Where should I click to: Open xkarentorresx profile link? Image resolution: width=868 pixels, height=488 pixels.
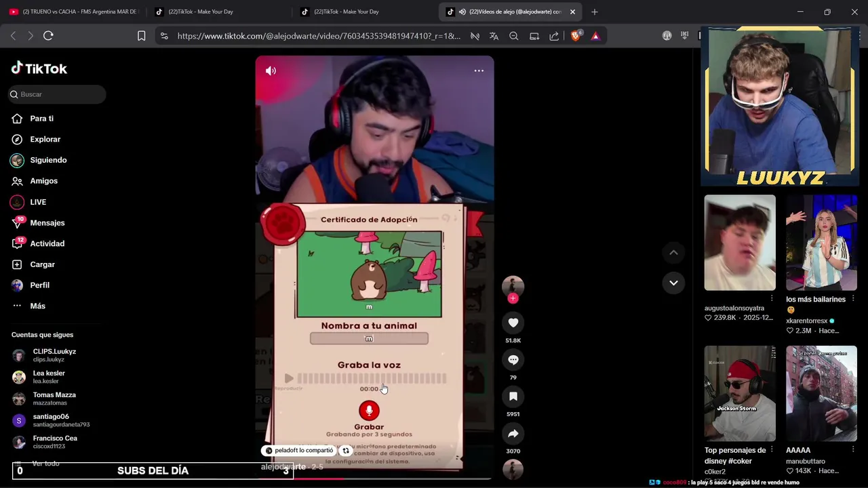pos(806,321)
